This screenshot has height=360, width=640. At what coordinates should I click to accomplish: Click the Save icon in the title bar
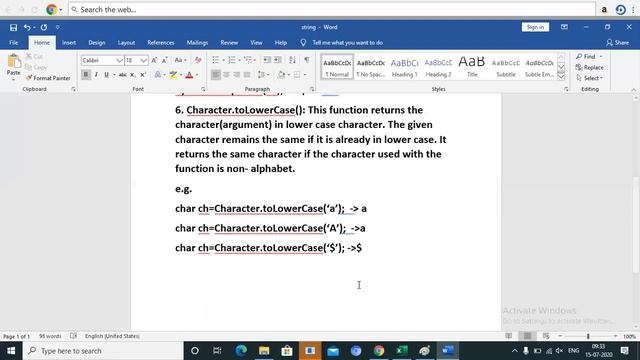(x=13, y=27)
